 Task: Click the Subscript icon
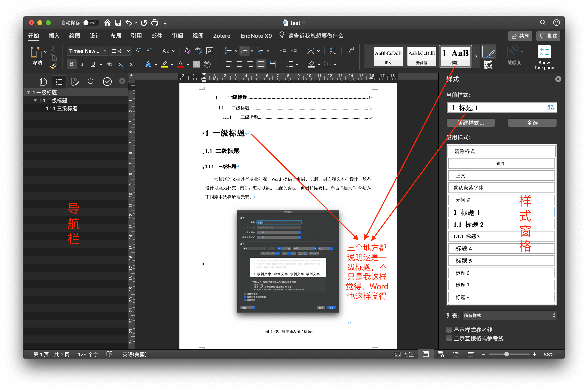121,64
